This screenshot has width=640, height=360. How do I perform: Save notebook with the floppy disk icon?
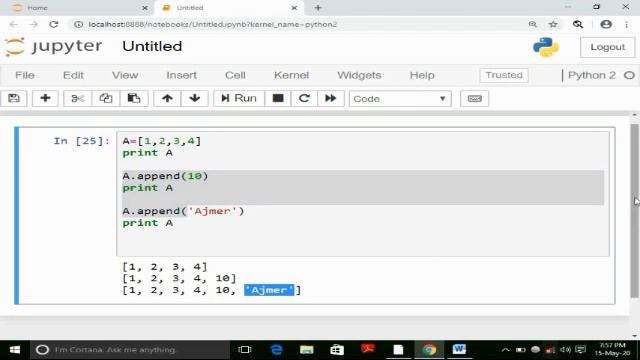14,98
